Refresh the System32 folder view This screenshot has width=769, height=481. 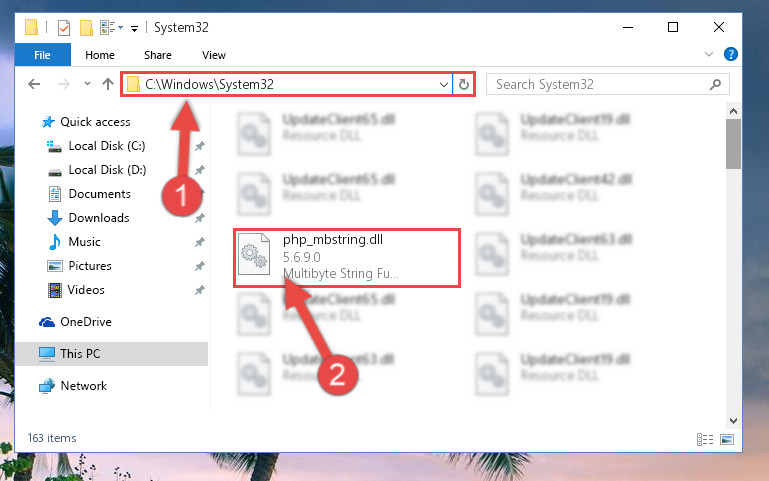click(463, 84)
